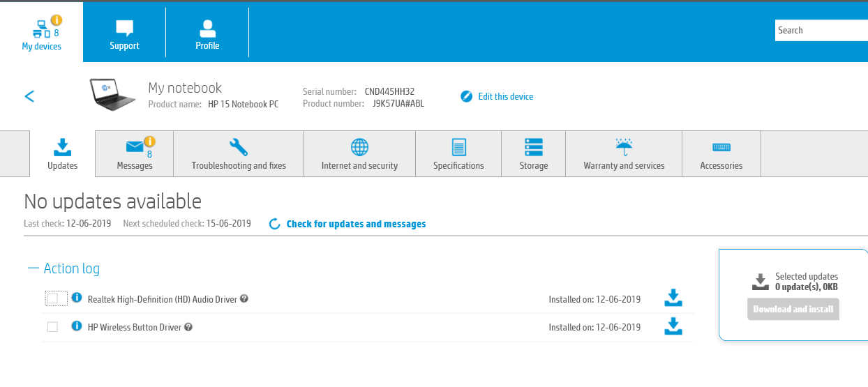This screenshot has height=387, width=868.
Task: Click Realtek High-Definition (HD) Audio Driver text
Action: coord(163,299)
